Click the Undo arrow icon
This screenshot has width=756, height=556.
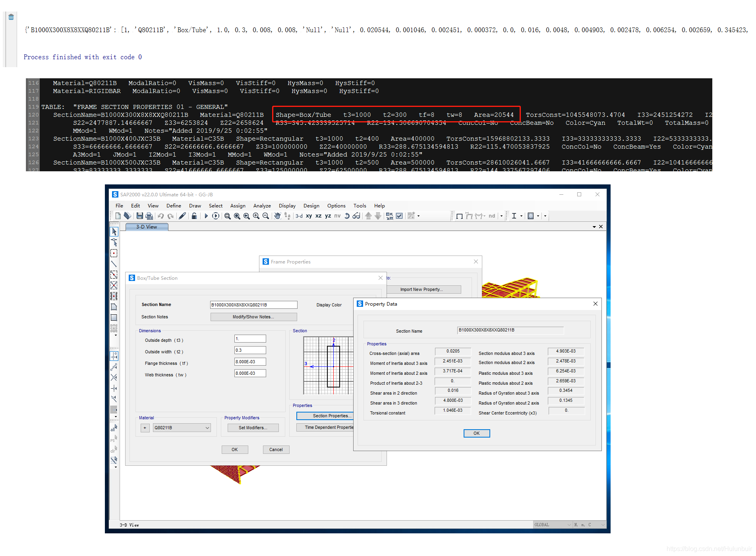pyautogui.click(x=160, y=216)
